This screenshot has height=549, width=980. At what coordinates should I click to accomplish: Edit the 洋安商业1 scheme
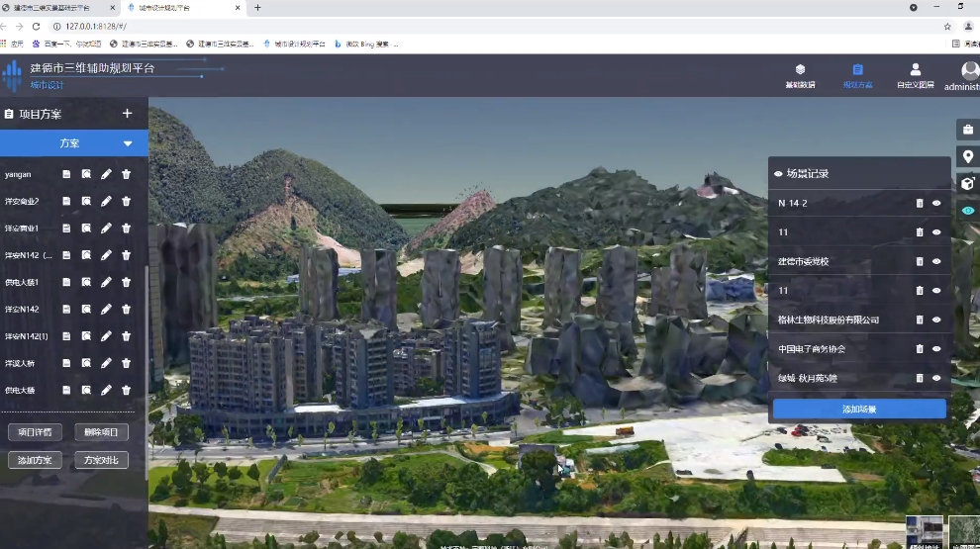(106, 228)
